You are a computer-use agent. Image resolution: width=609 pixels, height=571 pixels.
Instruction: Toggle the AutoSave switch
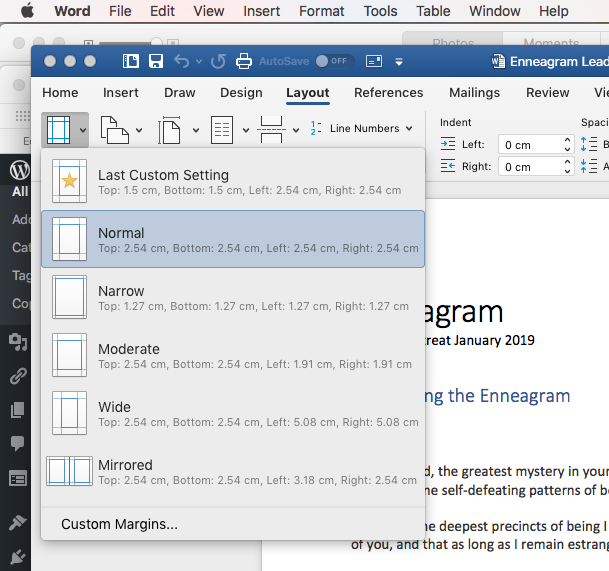[x=331, y=61]
